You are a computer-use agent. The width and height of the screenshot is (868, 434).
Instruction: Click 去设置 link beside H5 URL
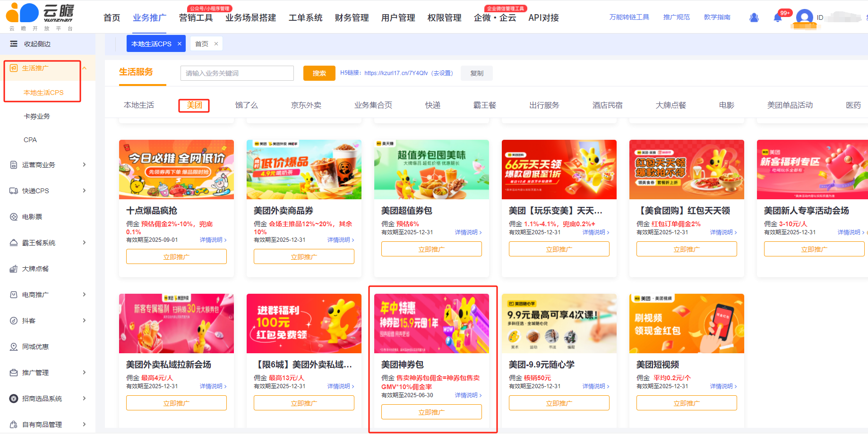442,73
